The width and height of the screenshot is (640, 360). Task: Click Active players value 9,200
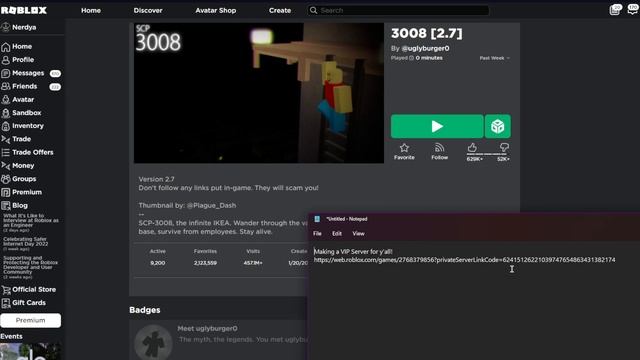158,263
